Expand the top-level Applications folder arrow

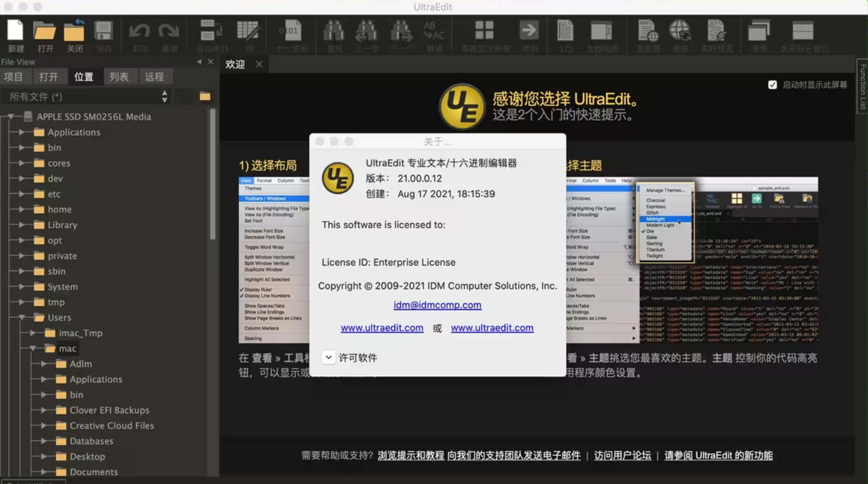click(22, 132)
